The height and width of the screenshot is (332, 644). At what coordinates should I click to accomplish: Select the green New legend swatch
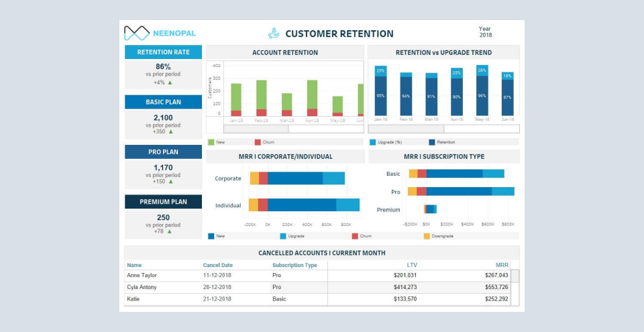click(x=211, y=142)
